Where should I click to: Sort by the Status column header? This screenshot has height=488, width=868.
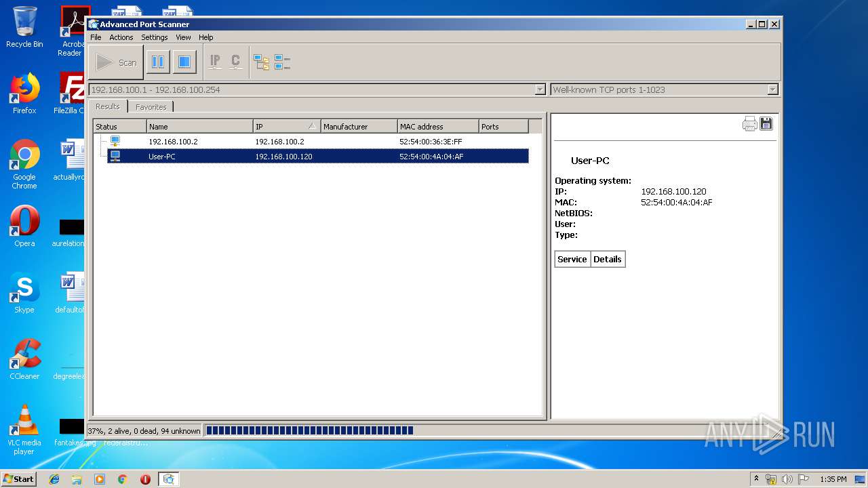pos(120,126)
